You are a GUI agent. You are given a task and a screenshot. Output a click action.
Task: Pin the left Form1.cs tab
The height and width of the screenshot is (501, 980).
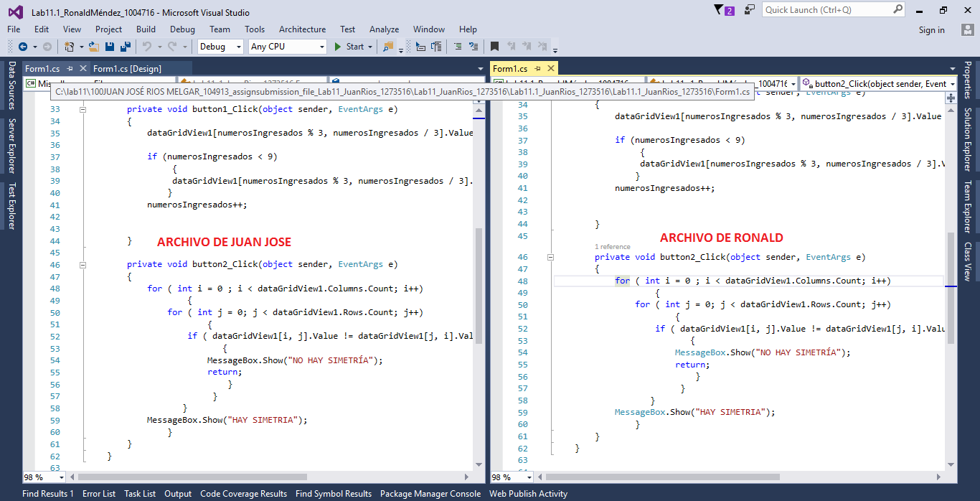click(x=70, y=69)
